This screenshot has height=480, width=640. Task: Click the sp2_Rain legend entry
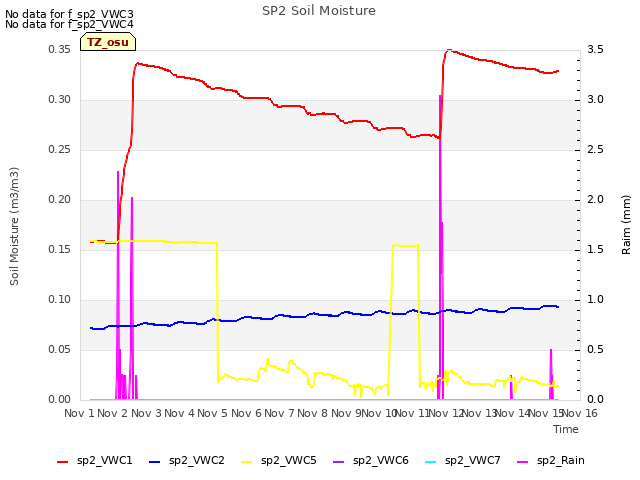[x=551, y=461]
